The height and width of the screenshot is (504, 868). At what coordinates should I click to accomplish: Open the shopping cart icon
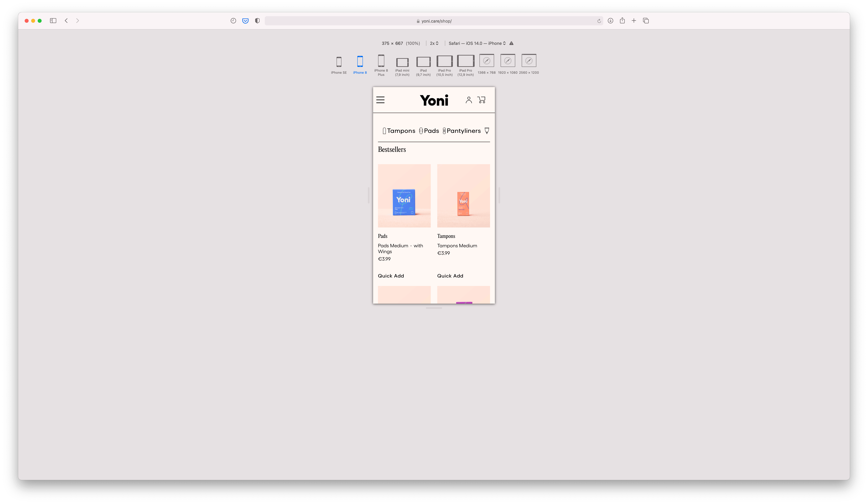(x=482, y=100)
